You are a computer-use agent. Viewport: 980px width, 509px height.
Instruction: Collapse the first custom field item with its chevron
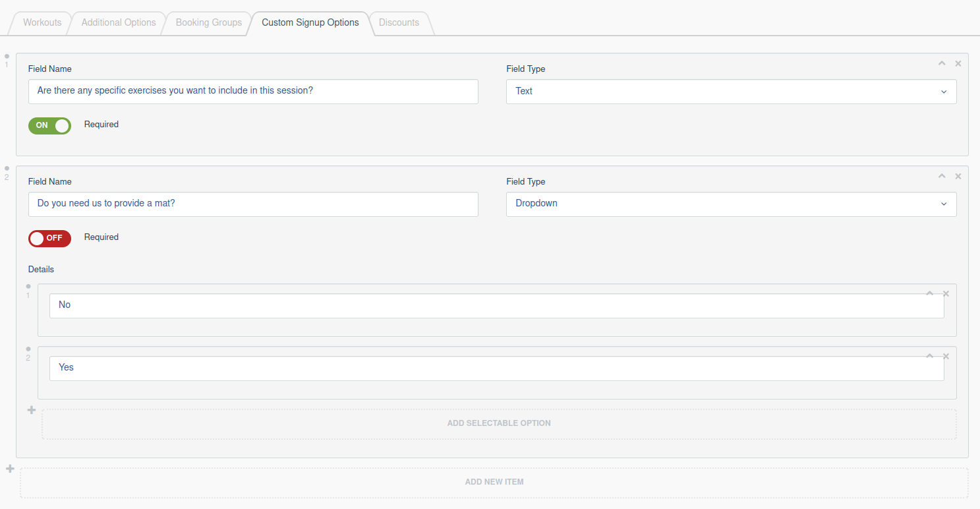pos(942,63)
